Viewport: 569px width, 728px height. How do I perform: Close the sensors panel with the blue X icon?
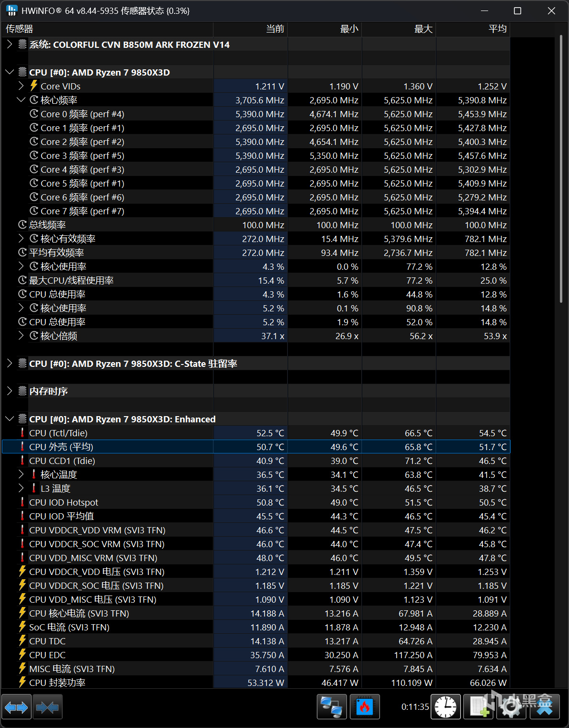[x=545, y=707]
